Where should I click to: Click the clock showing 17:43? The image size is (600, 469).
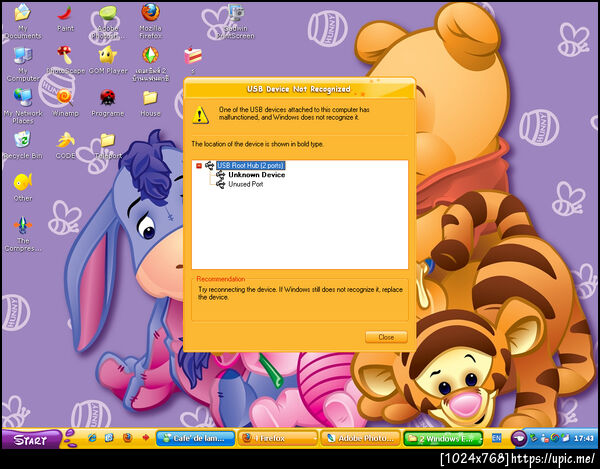tap(584, 438)
